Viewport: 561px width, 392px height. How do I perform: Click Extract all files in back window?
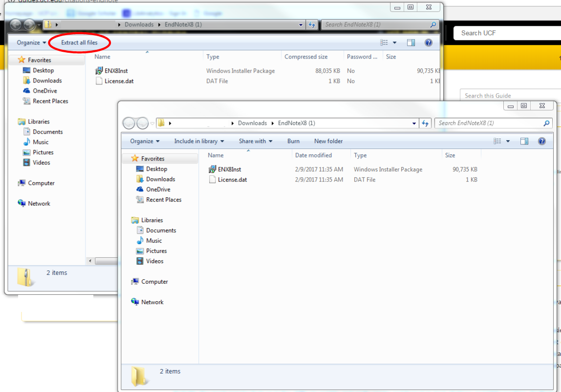point(79,42)
